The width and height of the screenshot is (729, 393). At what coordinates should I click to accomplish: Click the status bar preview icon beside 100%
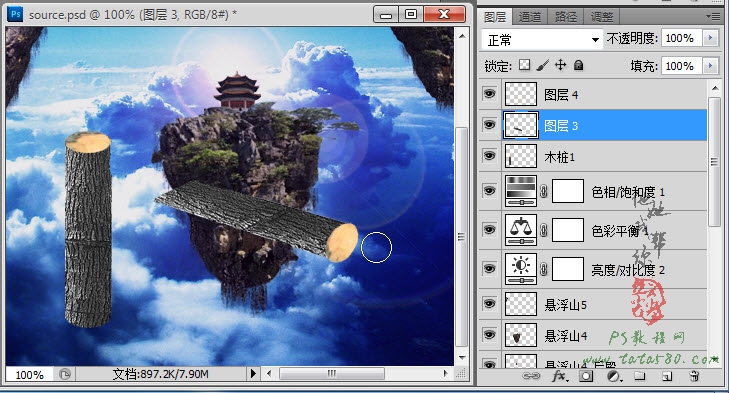click(65, 374)
